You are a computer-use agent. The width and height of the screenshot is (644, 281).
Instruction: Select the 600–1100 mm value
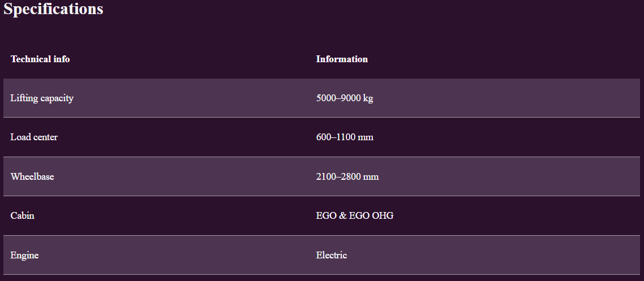345,137
